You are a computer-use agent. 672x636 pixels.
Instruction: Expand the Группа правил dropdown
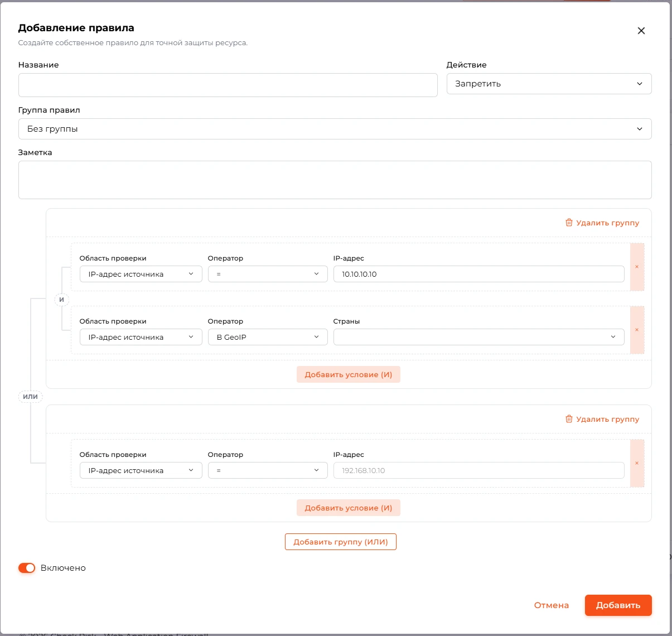coord(335,129)
